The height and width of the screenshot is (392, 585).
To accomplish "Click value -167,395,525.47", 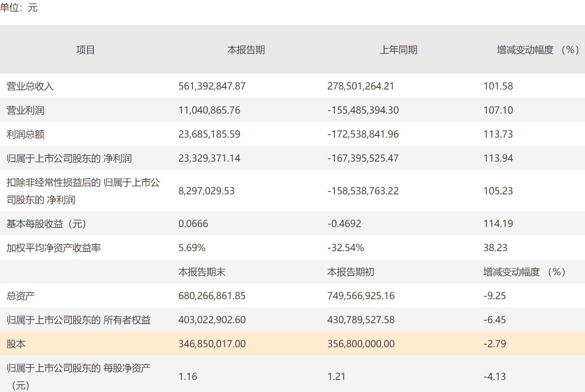I will [363, 158].
